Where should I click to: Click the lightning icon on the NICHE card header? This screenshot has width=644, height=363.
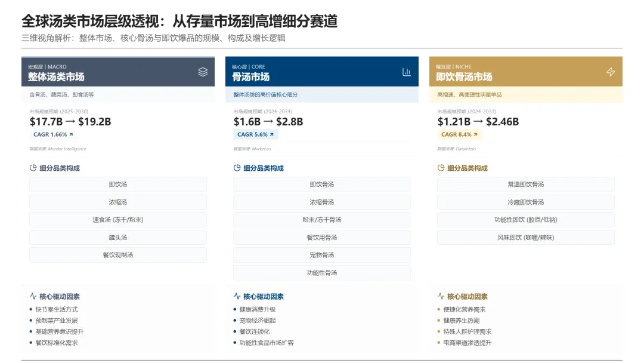tap(611, 71)
